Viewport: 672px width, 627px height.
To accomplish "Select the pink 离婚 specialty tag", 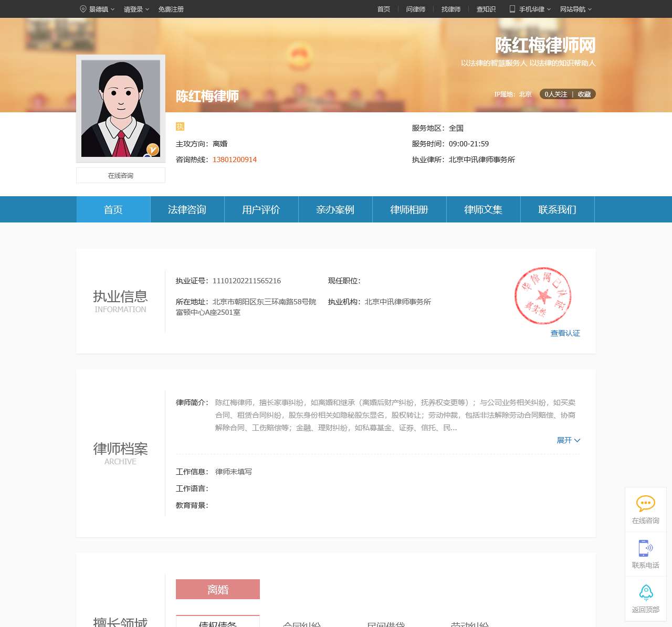I will (218, 589).
